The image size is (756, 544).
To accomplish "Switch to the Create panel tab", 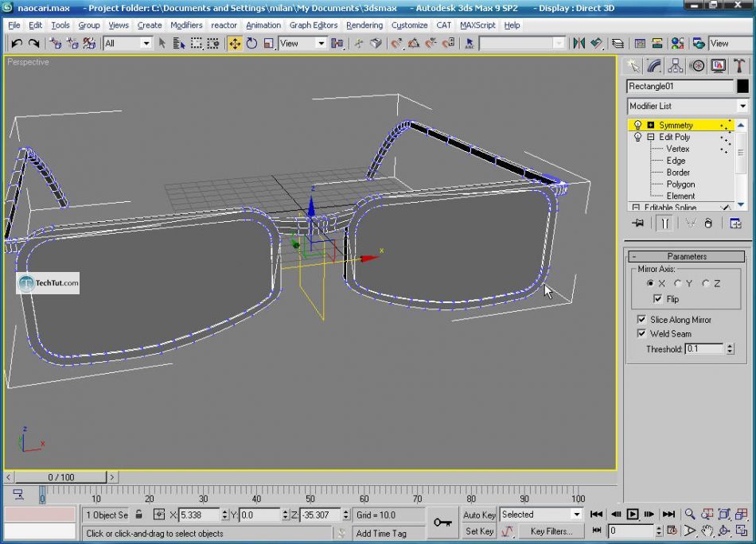I will coord(633,65).
